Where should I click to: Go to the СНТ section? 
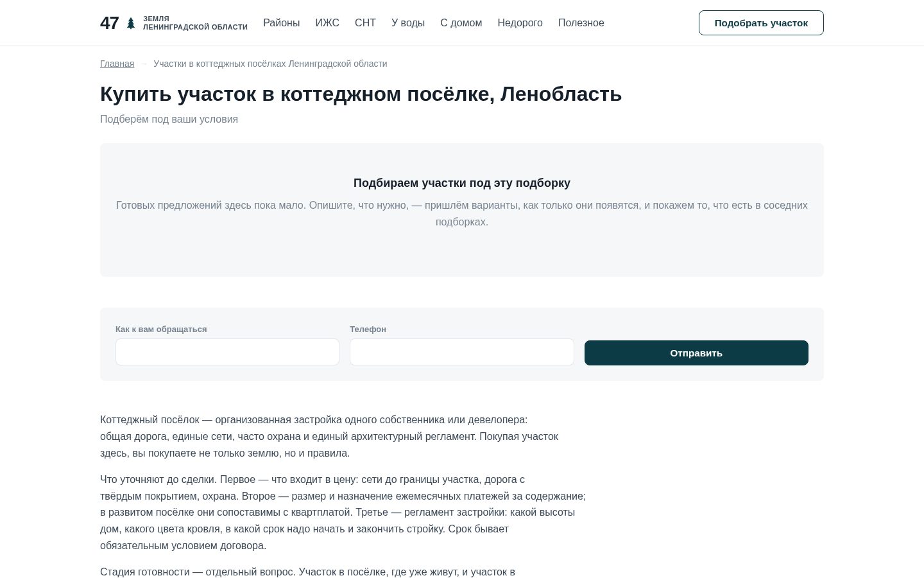[x=365, y=23]
